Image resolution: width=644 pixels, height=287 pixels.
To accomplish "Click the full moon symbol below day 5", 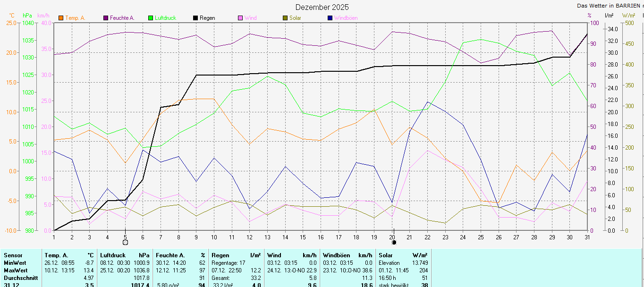I will [x=125, y=242].
